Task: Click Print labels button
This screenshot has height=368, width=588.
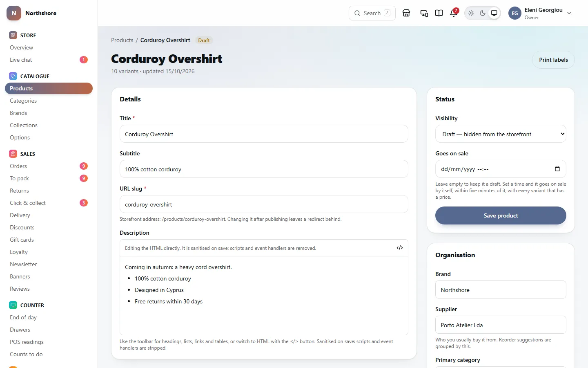Action: (x=553, y=60)
